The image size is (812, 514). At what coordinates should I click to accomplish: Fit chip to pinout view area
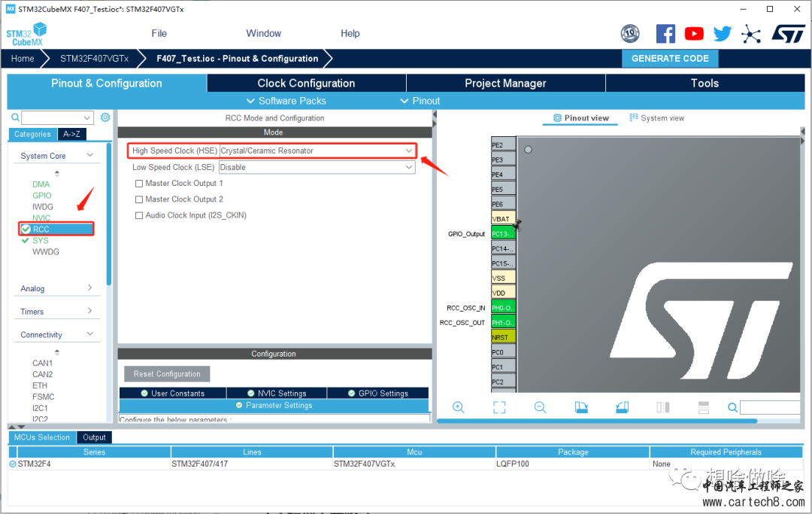(x=499, y=407)
